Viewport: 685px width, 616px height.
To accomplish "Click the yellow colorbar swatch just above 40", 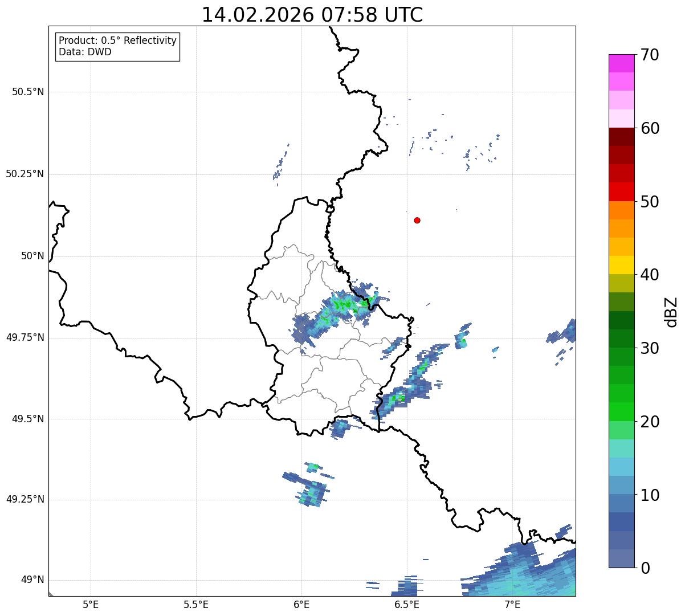I will click(621, 265).
